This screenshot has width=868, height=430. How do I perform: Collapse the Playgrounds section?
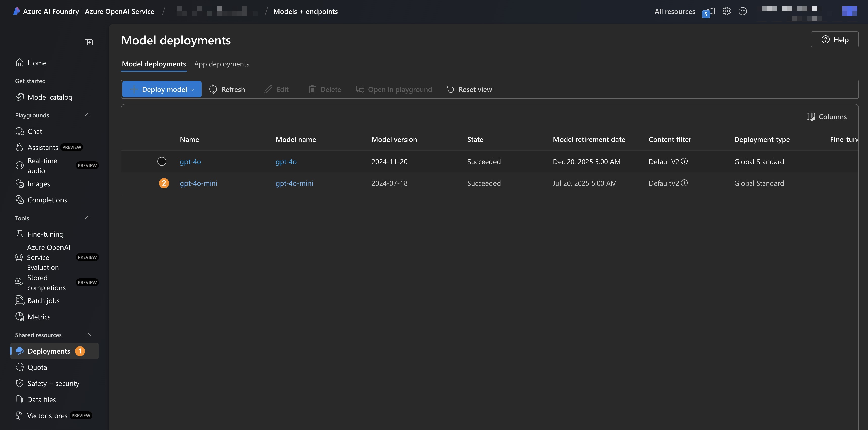(x=88, y=115)
